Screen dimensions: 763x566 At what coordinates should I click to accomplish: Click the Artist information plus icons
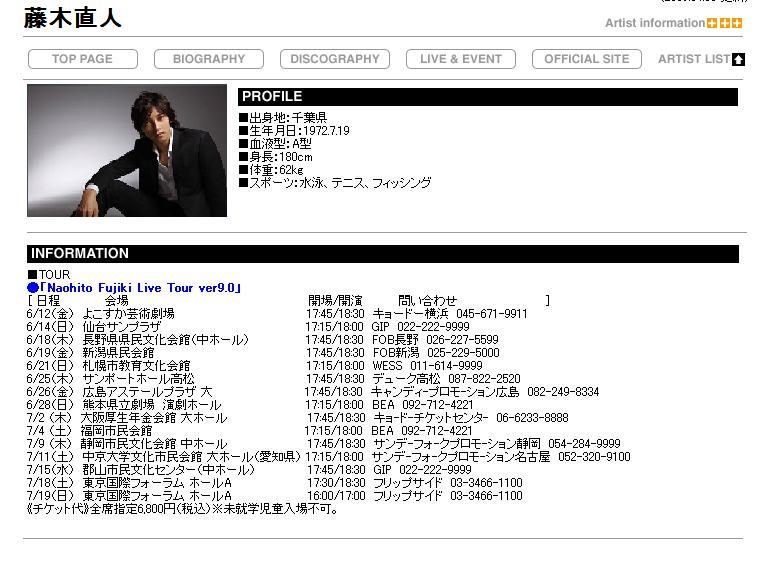725,23
